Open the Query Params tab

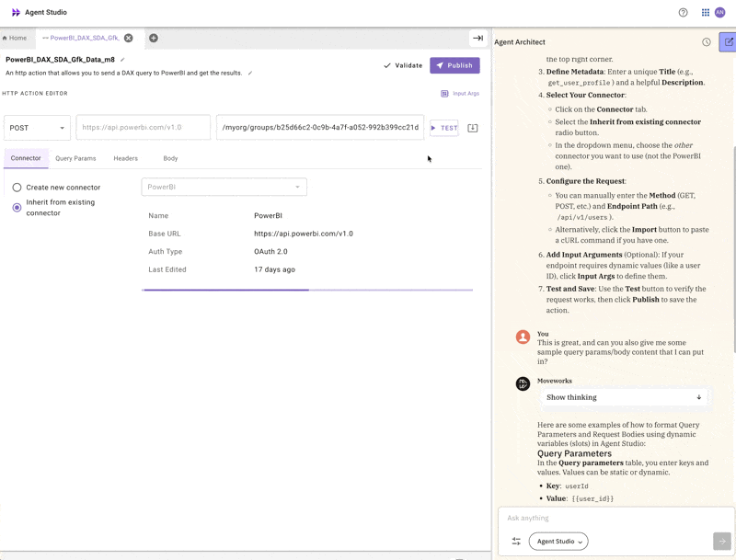[x=75, y=158]
